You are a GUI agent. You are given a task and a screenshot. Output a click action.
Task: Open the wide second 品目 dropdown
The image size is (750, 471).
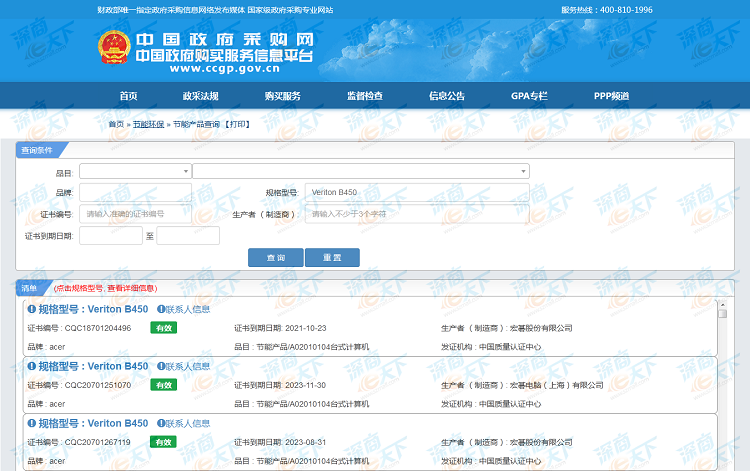point(361,171)
